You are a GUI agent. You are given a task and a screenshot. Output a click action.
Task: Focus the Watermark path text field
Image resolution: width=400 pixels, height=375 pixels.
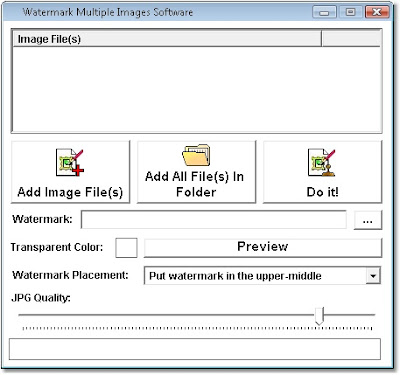214,220
